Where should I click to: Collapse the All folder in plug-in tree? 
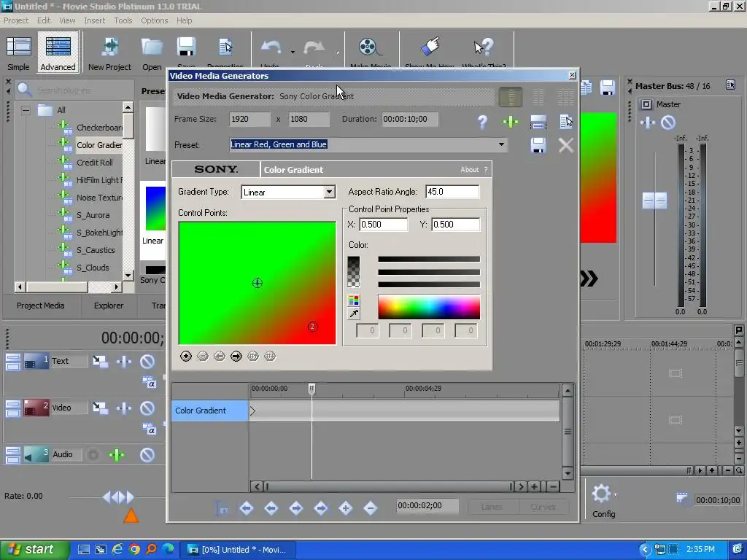tap(26, 110)
